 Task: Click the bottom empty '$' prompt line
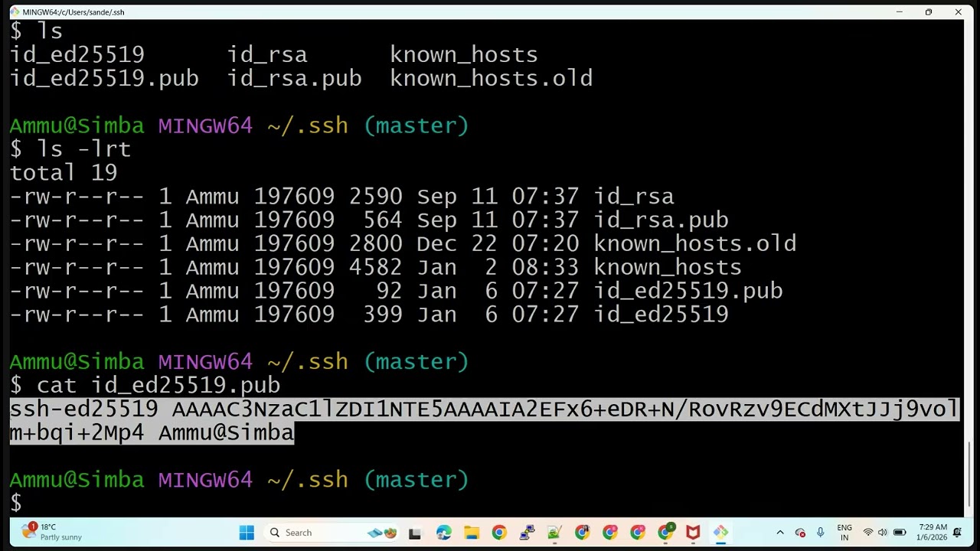tap(16, 504)
